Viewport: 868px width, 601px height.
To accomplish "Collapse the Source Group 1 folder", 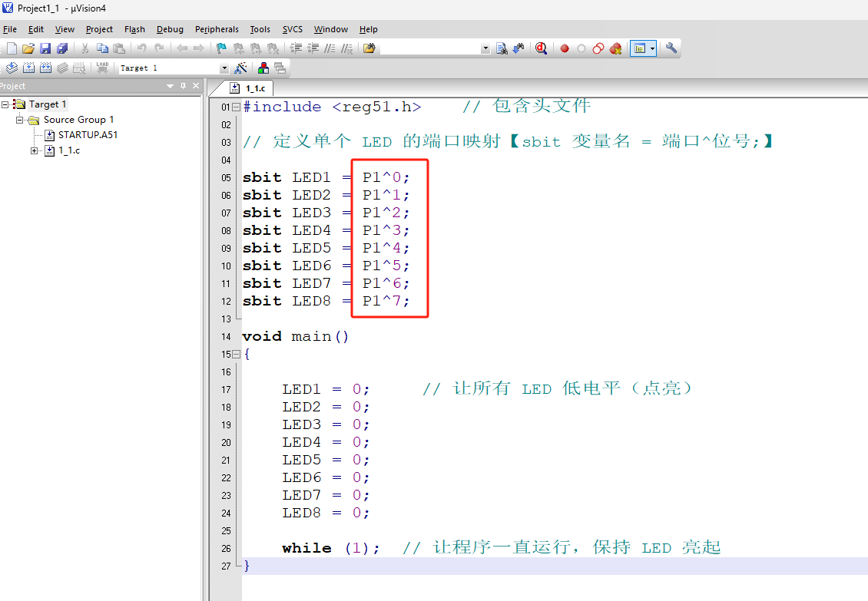I will pos(19,120).
